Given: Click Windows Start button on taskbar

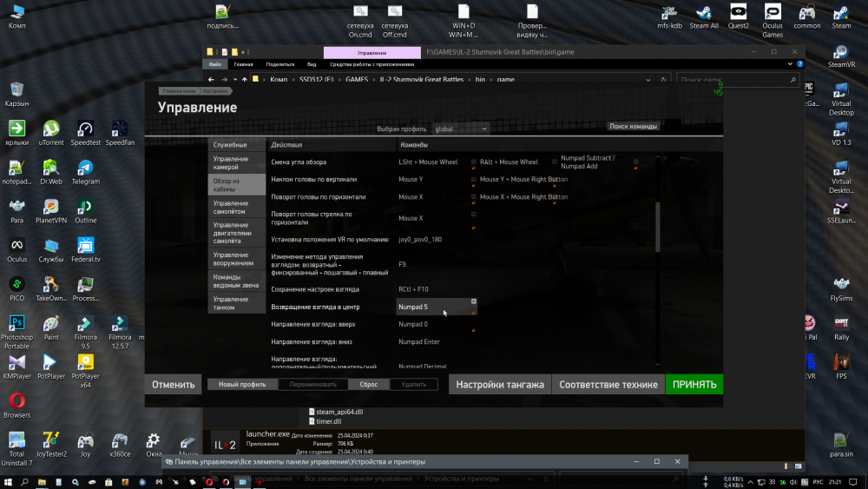Looking at the screenshot, I should 8,482.
